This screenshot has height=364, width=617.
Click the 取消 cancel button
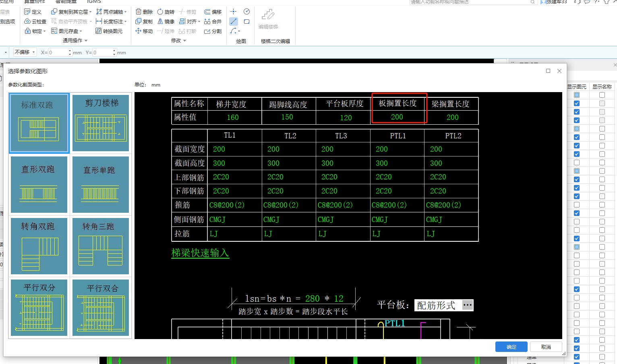[546, 347]
